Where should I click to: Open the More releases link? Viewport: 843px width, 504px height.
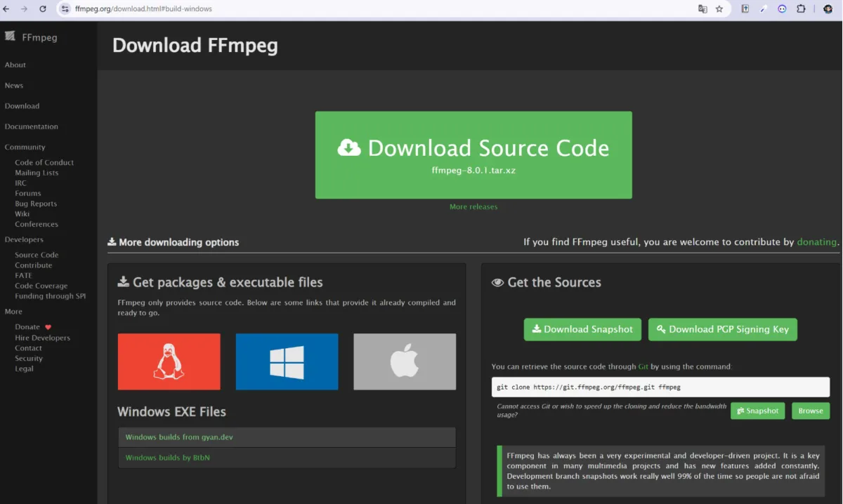point(473,207)
